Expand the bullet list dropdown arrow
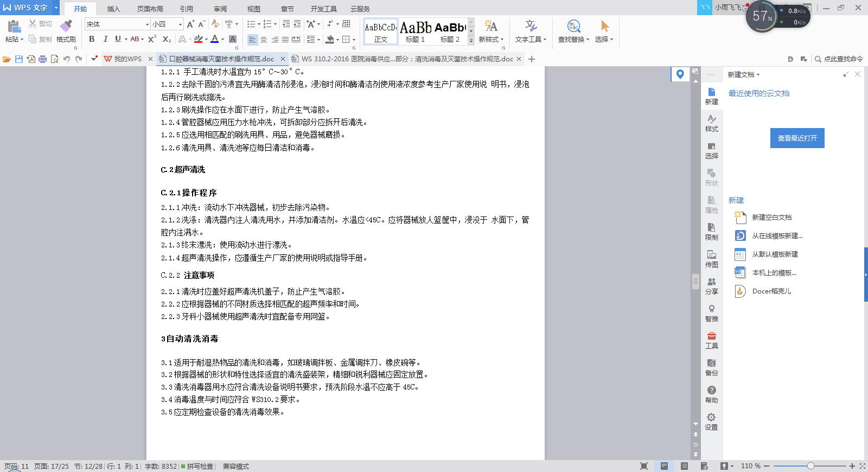Image resolution: width=868 pixels, height=472 pixels. (x=259, y=24)
